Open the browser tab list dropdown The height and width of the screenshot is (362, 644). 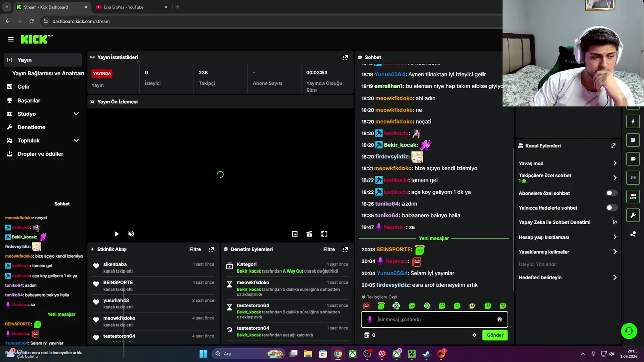click(6, 7)
